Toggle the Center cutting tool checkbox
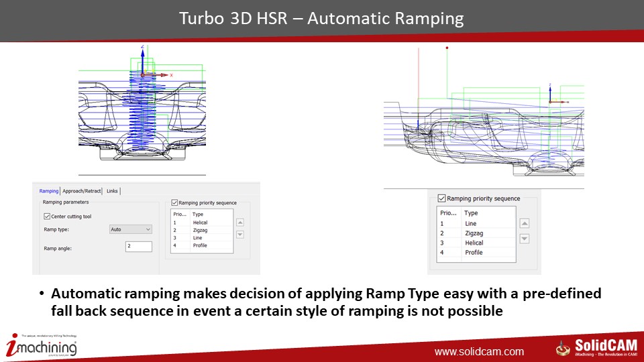Screen dimensions: 644x362 (x=47, y=217)
